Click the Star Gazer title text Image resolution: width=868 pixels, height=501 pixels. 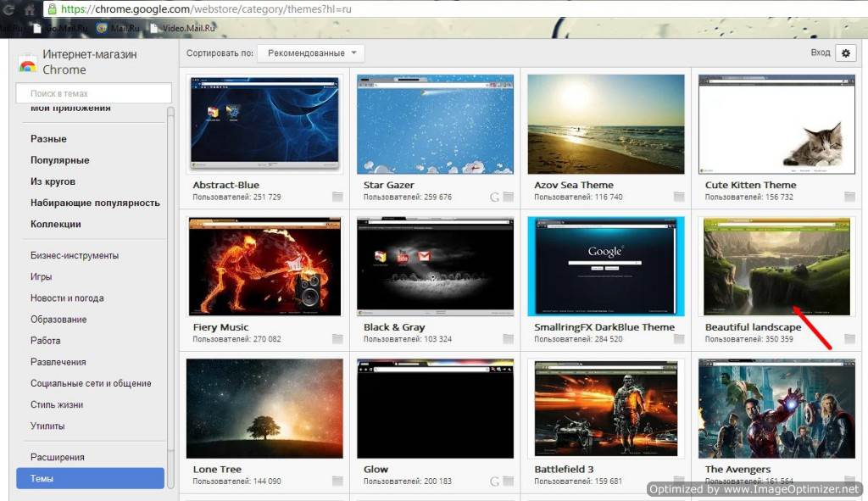388,185
